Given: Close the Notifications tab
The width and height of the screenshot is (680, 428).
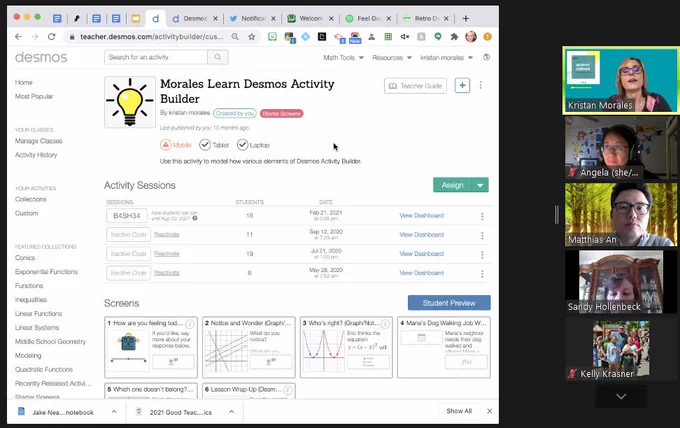Looking at the screenshot, I should 273,19.
